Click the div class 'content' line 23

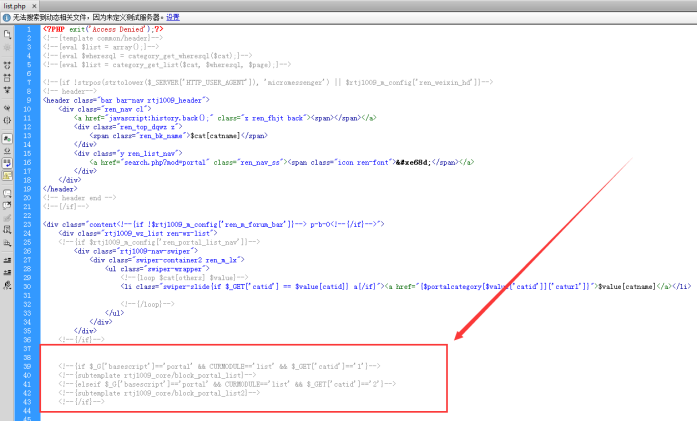click(213, 224)
